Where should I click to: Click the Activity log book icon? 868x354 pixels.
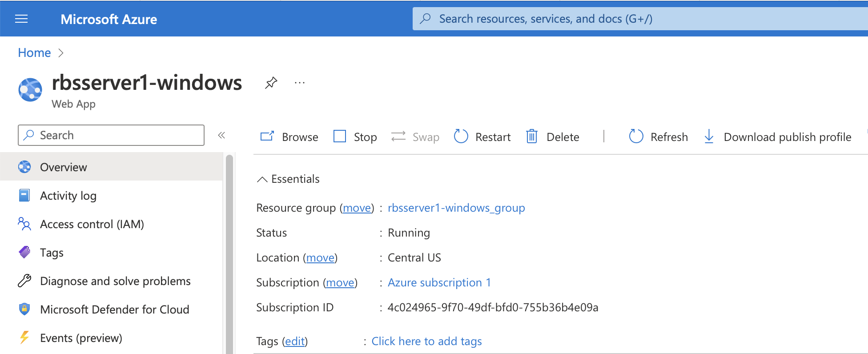24,195
